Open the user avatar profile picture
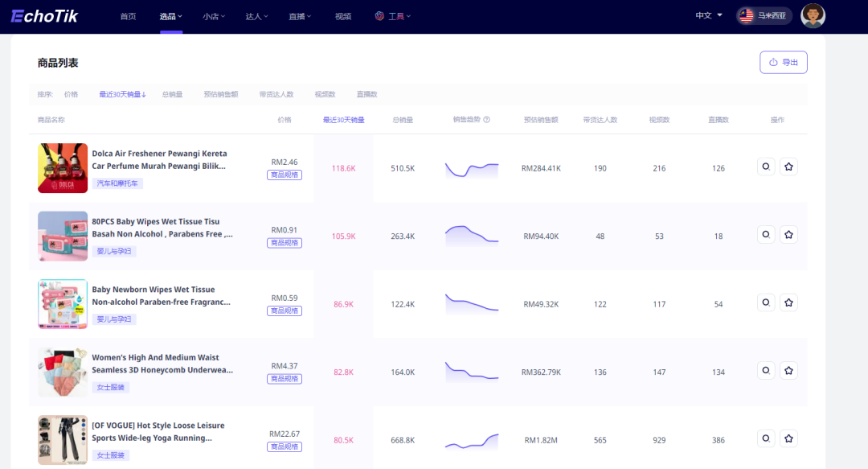This screenshot has height=469, width=868. (813, 15)
